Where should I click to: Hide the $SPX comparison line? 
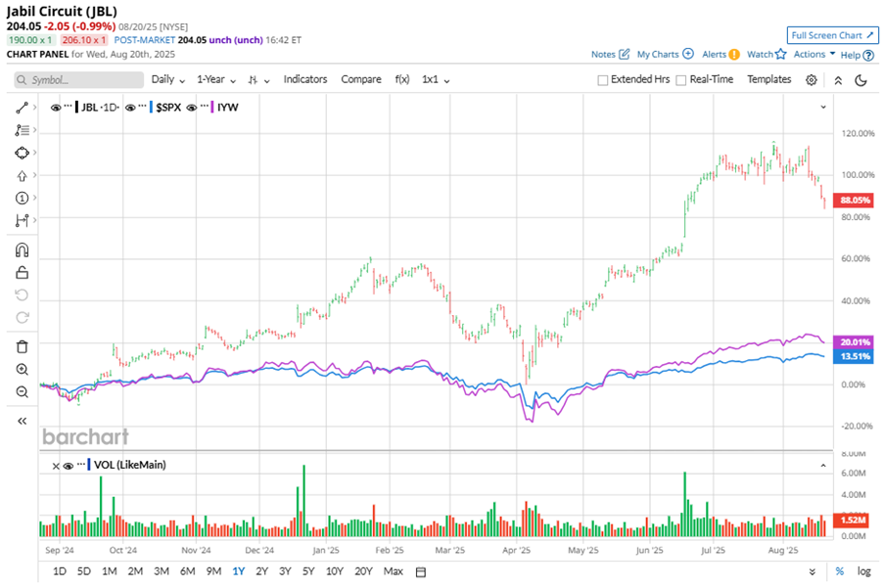coord(130,108)
